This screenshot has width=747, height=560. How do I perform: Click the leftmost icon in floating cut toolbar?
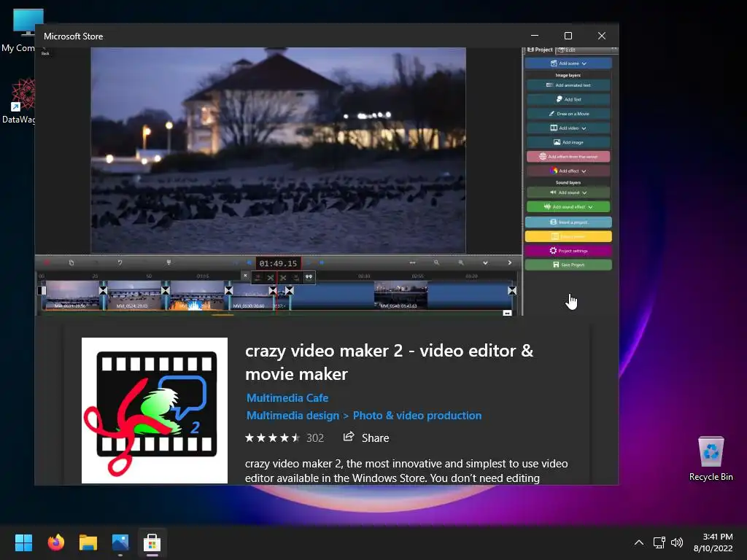(x=258, y=278)
